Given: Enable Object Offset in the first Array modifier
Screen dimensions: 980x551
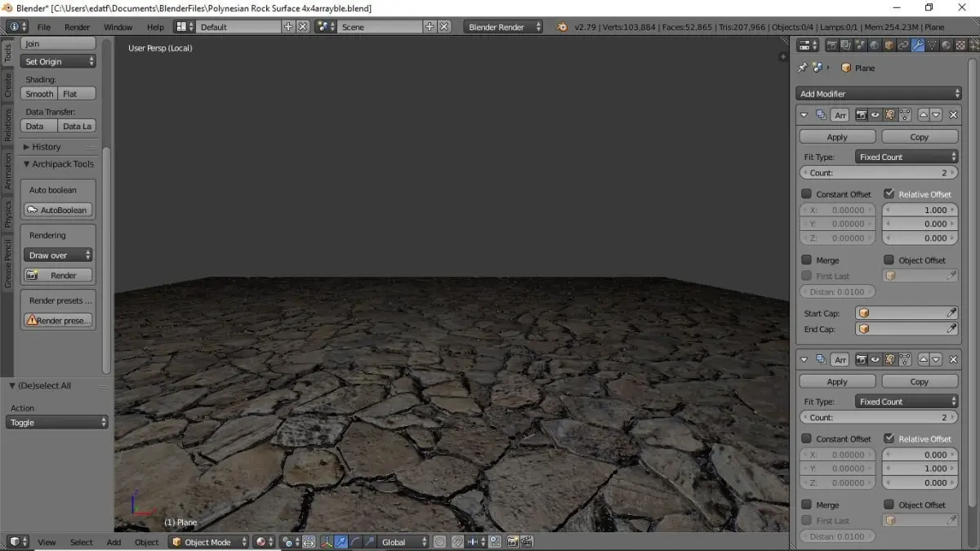Looking at the screenshot, I should tap(889, 260).
